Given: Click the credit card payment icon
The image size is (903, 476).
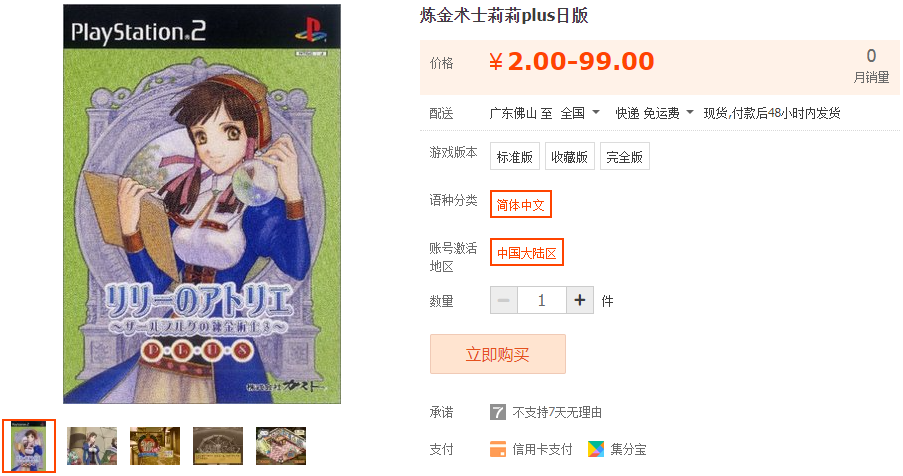Looking at the screenshot, I should [498, 449].
